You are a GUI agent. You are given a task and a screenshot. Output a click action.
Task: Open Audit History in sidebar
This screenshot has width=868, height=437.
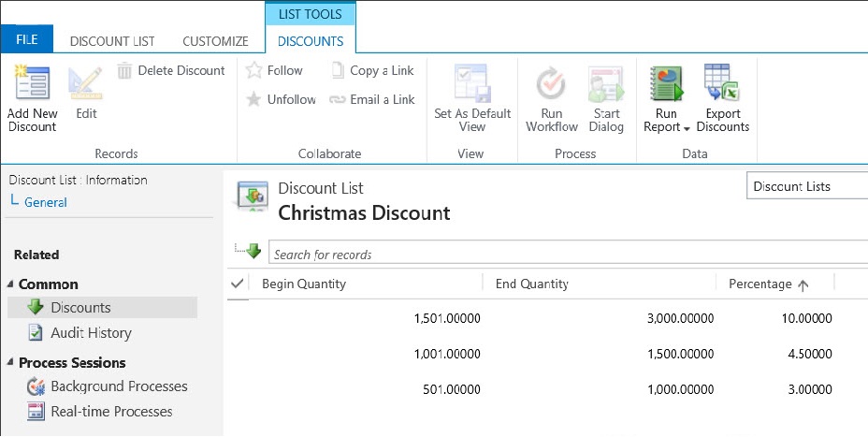(91, 333)
